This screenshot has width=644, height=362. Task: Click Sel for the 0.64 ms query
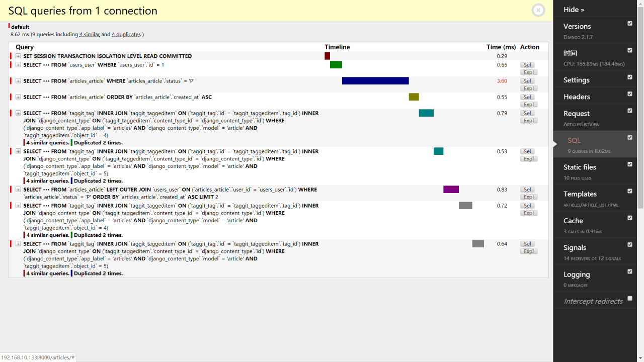click(x=527, y=244)
